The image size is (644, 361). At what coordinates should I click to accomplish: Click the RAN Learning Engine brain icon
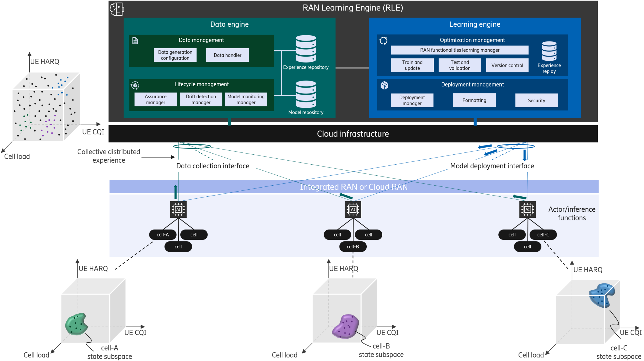(117, 9)
